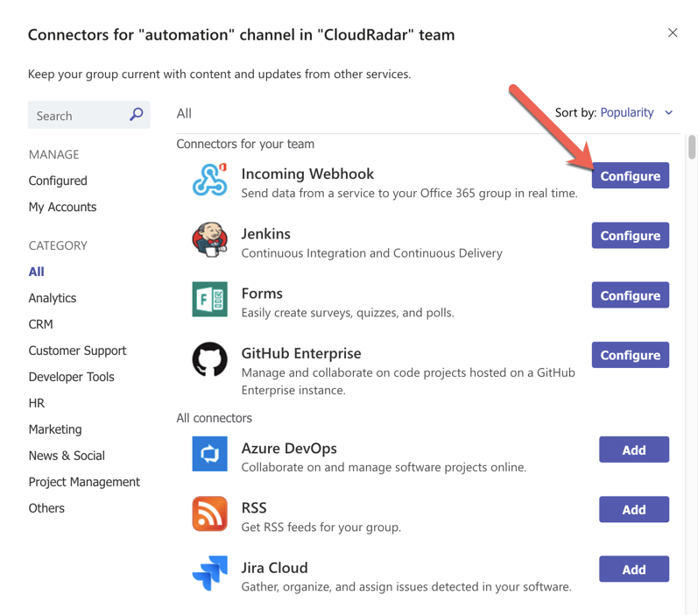The height and width of the screenshot is (616, 698).
Task: Click 'Send data from a service' description
Action: pos(410,194)
